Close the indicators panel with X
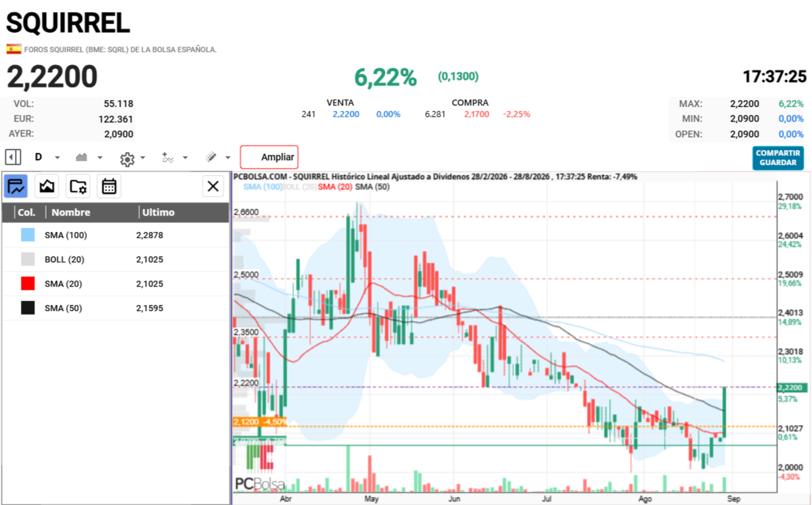Image resolution: width=812 pixels, height=505 pixels. coord(213,186)
